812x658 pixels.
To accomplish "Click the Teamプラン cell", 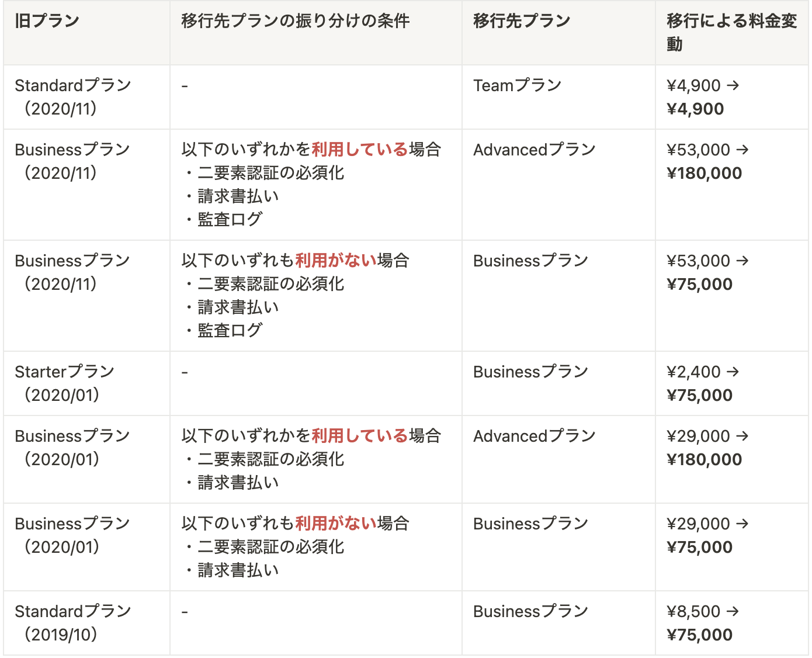I will (517, 86).
